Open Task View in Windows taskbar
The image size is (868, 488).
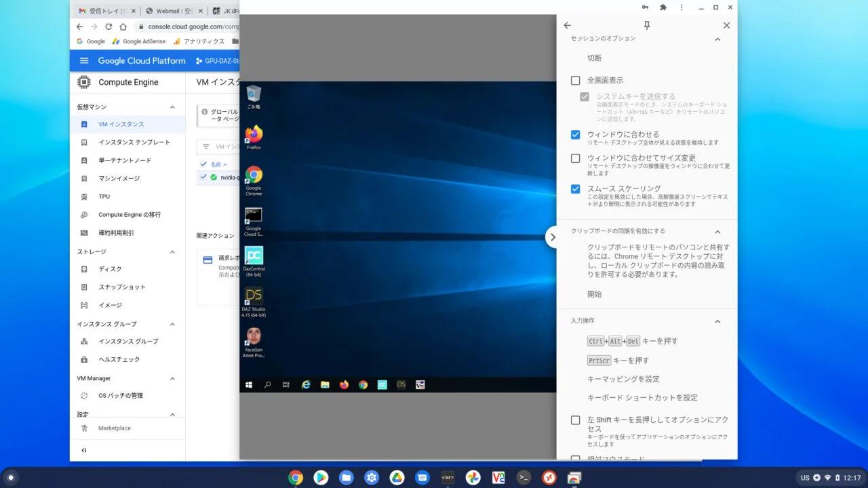pos(286,384)
